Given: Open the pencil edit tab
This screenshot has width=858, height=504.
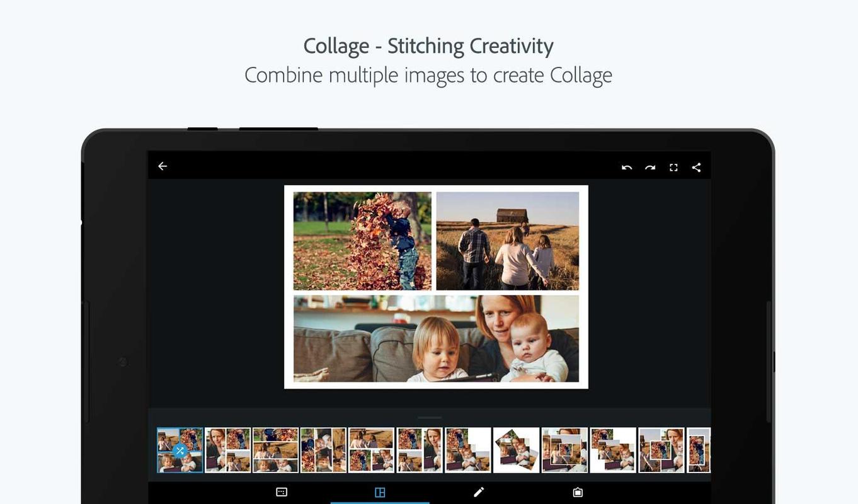Looking at the screenshot, I should pos(479,492).
